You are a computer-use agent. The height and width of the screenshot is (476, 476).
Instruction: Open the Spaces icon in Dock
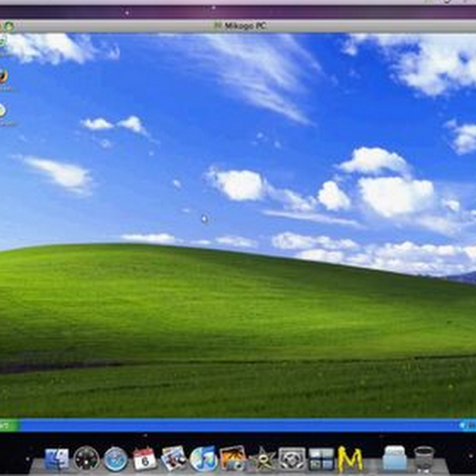(x=321, y=459)
